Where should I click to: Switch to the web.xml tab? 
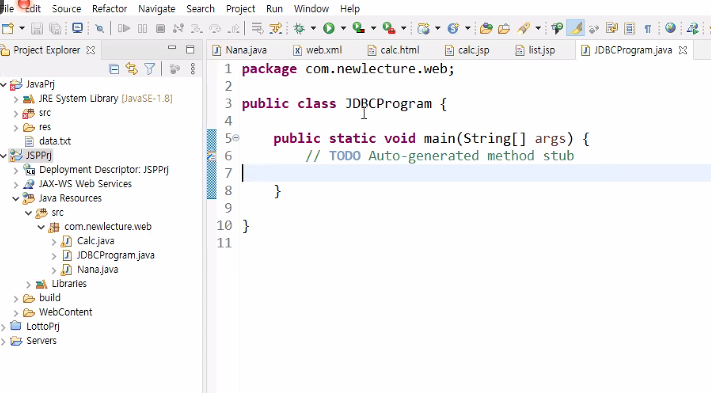318,50
